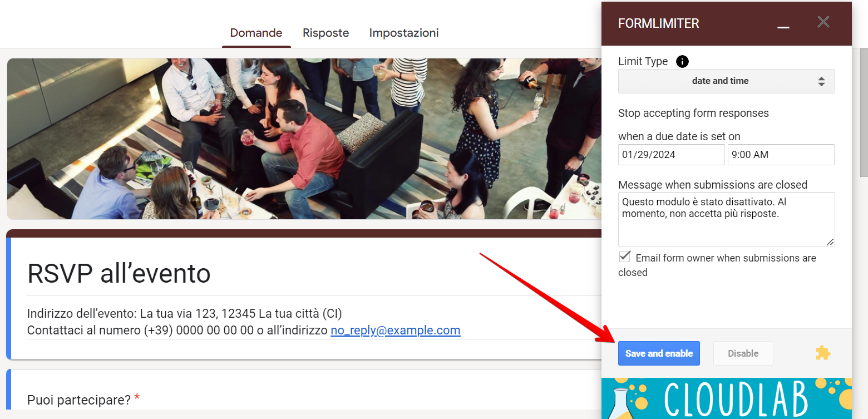
Task: Click the closed submissions message textarea
Action: click(x=726, y=219)
